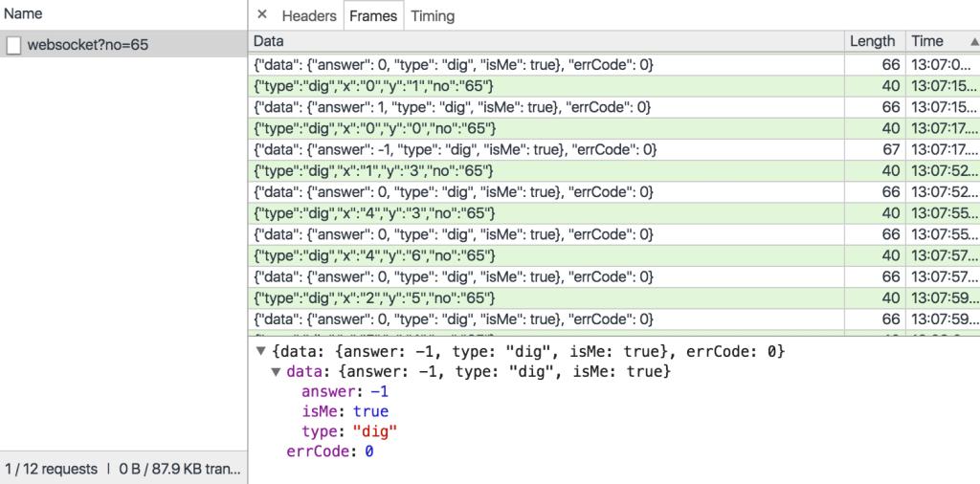Close the request details panel
The image size is (980, 484).
point(262,15)
